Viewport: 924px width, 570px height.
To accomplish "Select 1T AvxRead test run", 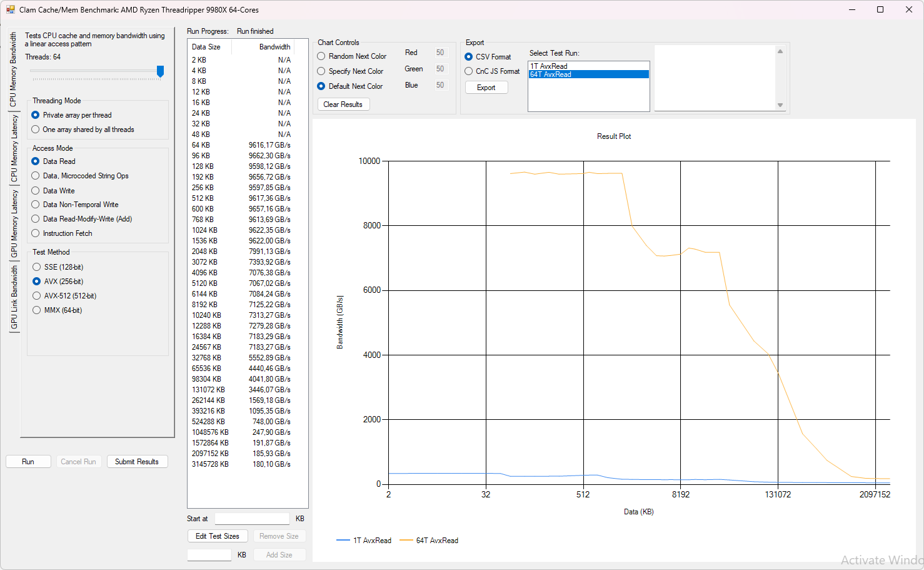I will coord(588,66).
